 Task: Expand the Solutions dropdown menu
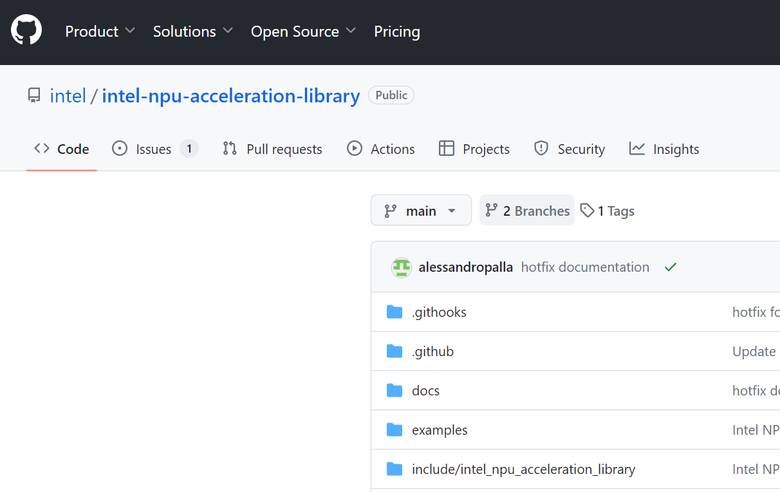[193, 31]
